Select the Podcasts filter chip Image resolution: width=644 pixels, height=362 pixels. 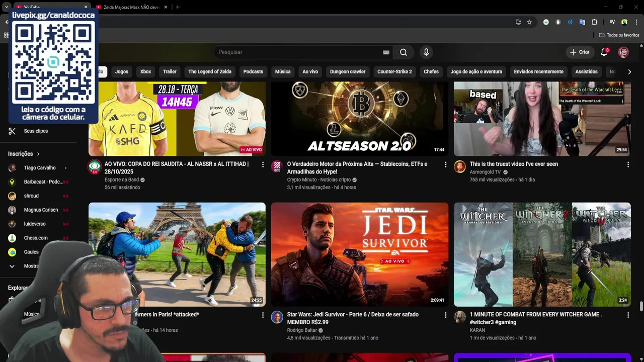tap(253, 72)
